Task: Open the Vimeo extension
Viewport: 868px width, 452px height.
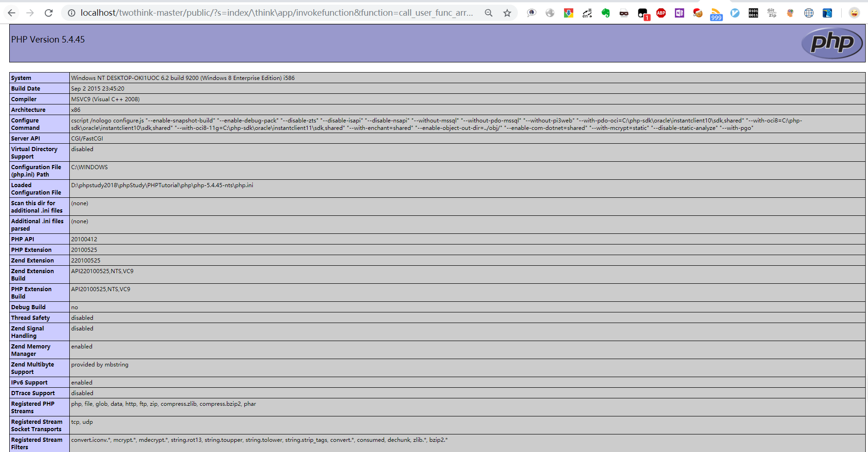Action: (x=734, y=12)
